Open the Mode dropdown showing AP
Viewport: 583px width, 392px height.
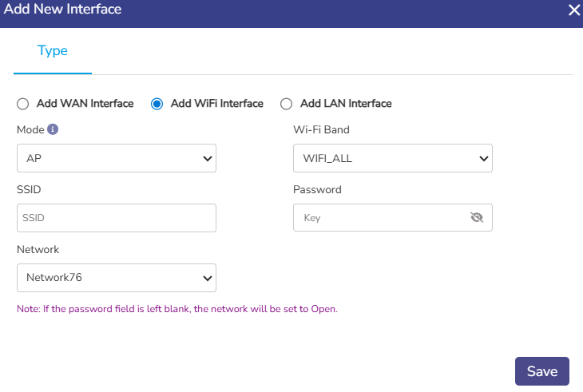(117, 158)
